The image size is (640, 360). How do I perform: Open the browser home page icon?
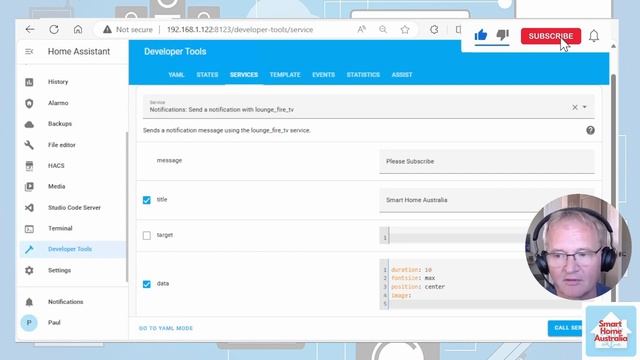[78, 29]
